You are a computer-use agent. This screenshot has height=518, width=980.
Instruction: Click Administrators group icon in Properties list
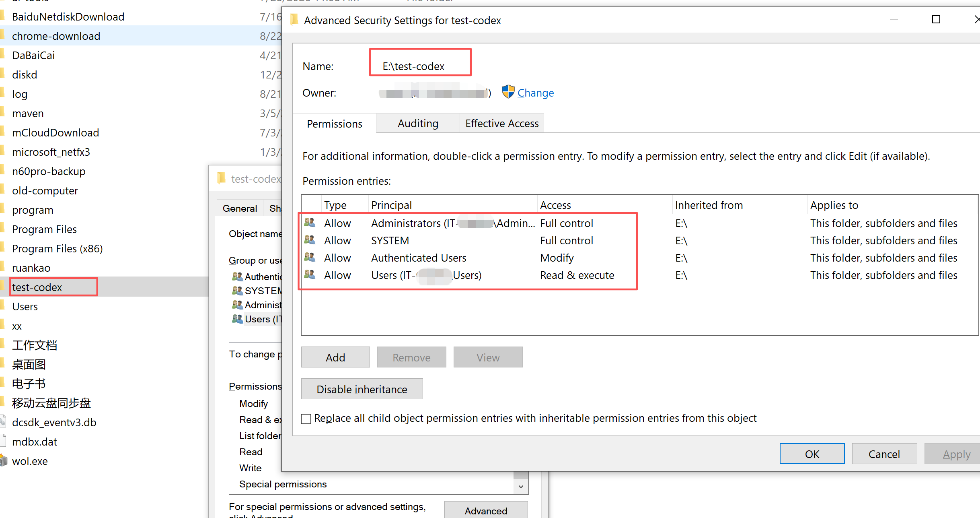[237, 305]
